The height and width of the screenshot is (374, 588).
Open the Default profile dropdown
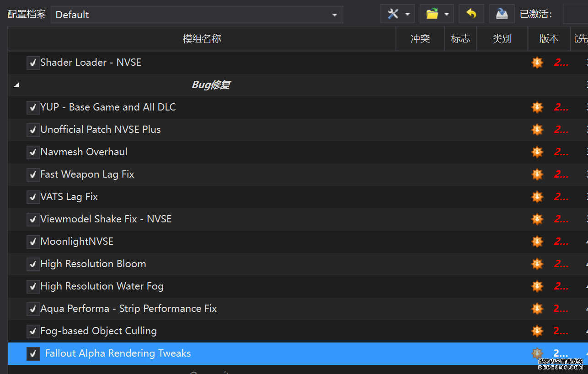click(x=197, y=15)
